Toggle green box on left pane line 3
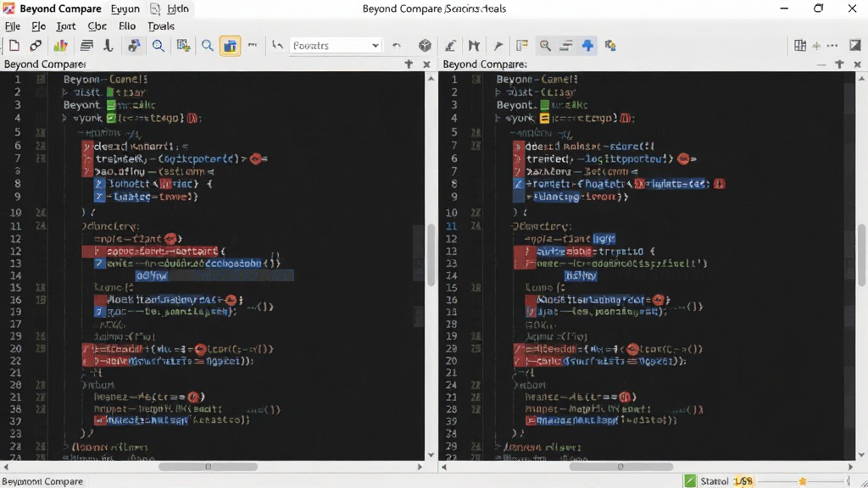 [111, 105]
